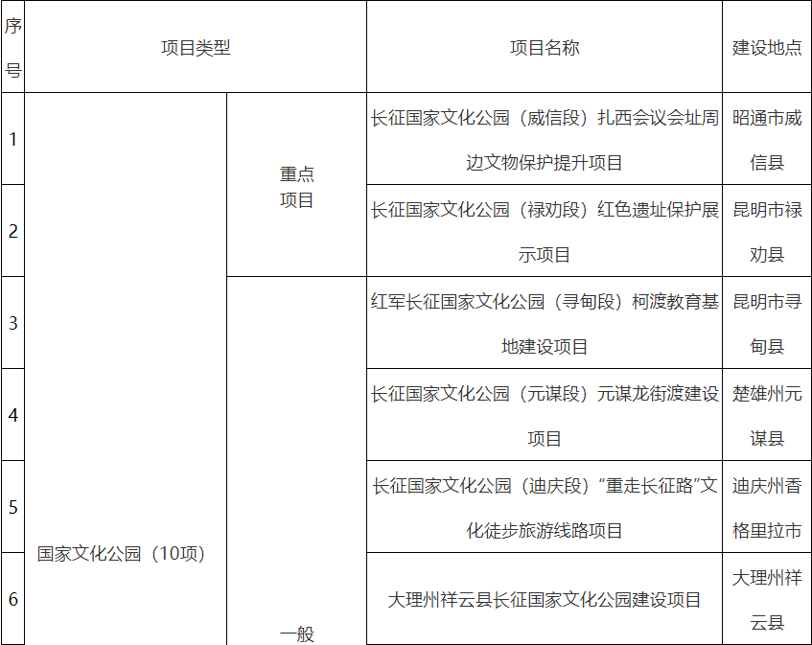Click the 元谋段 元谋龙街渡建设项目 cell
Viewport: 812px width, 645px height.
pyautogui.click(x=544, y=416)
